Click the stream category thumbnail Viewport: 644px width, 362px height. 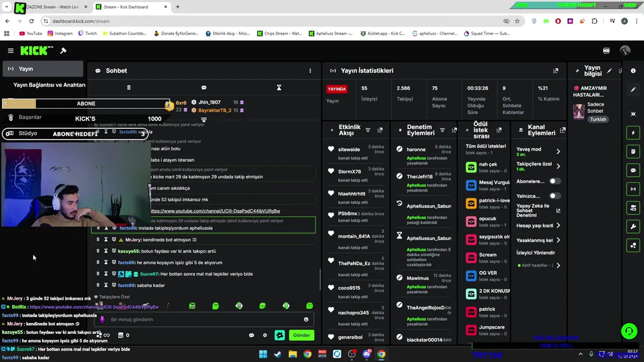coord(579,112)
